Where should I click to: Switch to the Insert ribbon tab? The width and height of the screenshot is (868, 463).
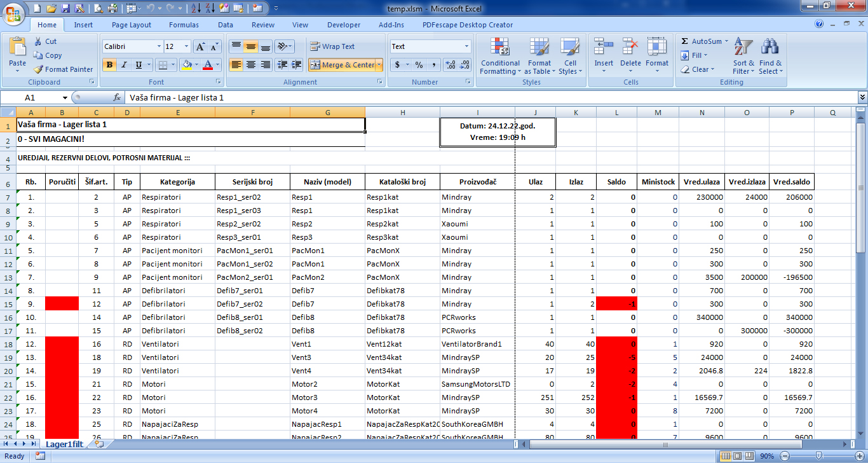[83, 25]
